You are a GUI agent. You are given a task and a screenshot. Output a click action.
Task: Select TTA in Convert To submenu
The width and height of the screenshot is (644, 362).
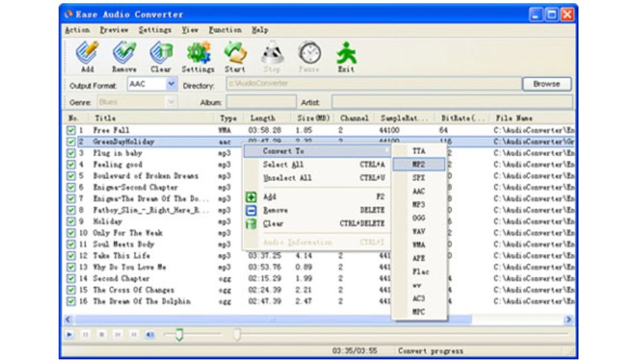pyautogui.click(x=419, y=151)
